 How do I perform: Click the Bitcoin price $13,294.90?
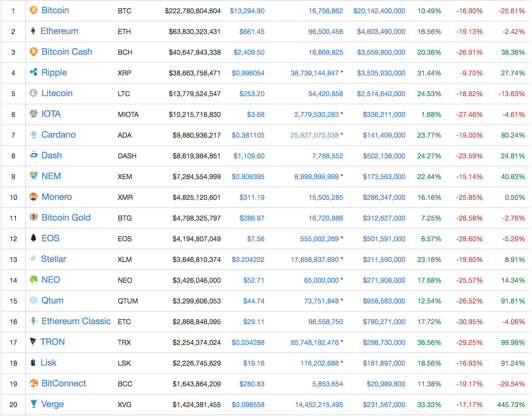point(247,11)
